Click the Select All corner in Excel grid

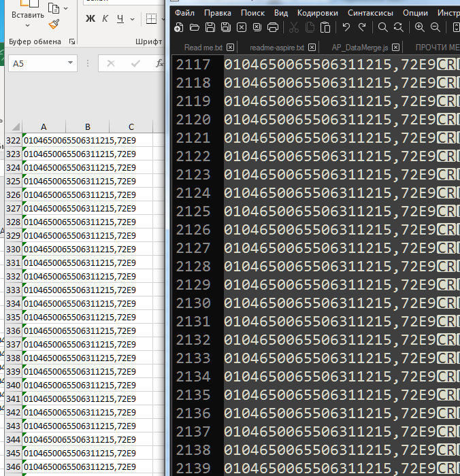(14, 126)
